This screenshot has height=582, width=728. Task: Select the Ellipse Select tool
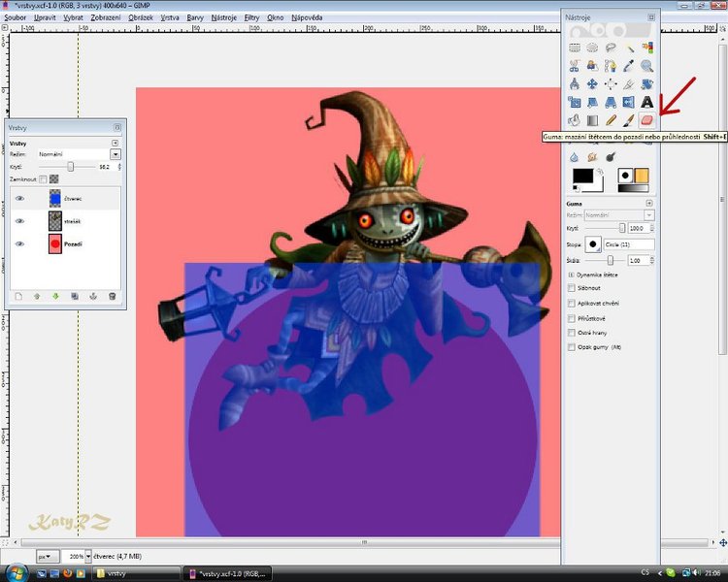tap(592, 48)
